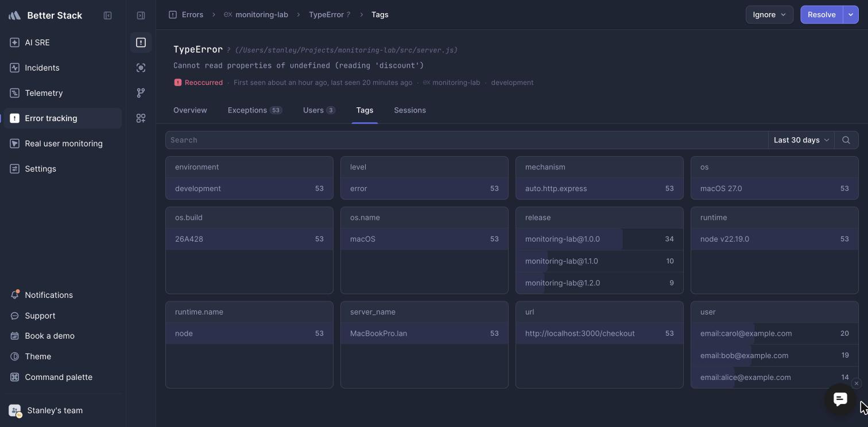Change the Last 30 days range
Viewport: 868px width, 427px height.
point(801,140)
